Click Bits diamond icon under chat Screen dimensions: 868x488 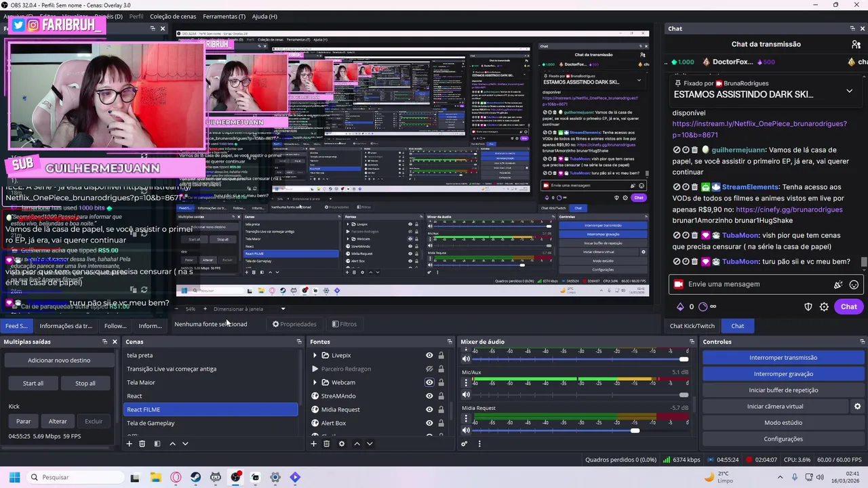click(680, 307)
